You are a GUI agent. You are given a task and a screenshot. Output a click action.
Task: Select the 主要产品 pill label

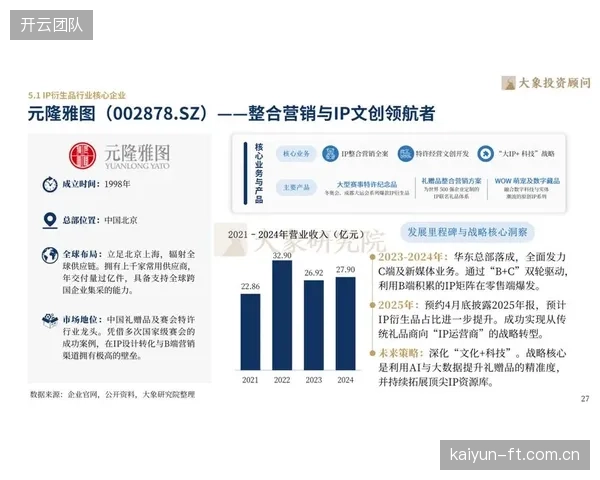coord(297,188)
